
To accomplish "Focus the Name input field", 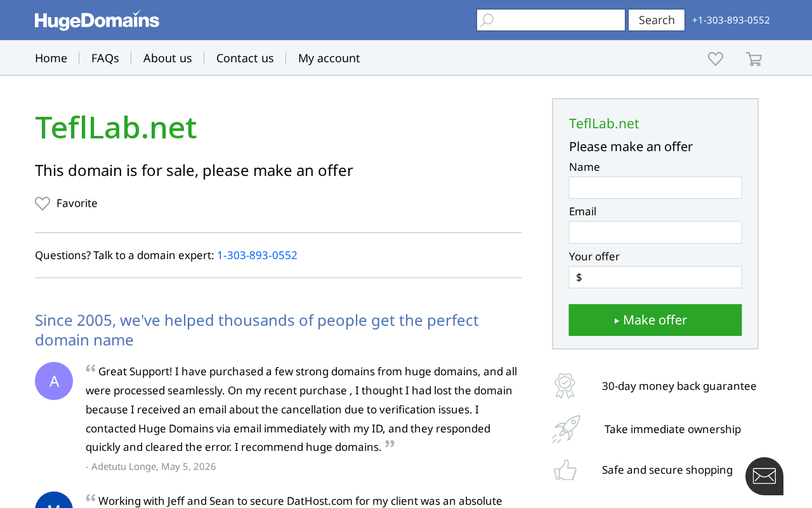I will click(655, 188).
